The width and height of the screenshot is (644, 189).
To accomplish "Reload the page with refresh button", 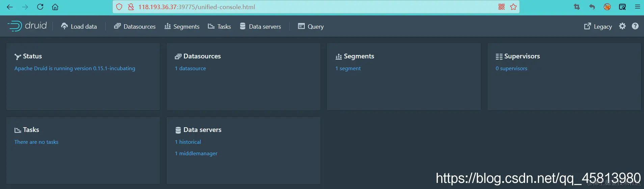I will point(40,7).
